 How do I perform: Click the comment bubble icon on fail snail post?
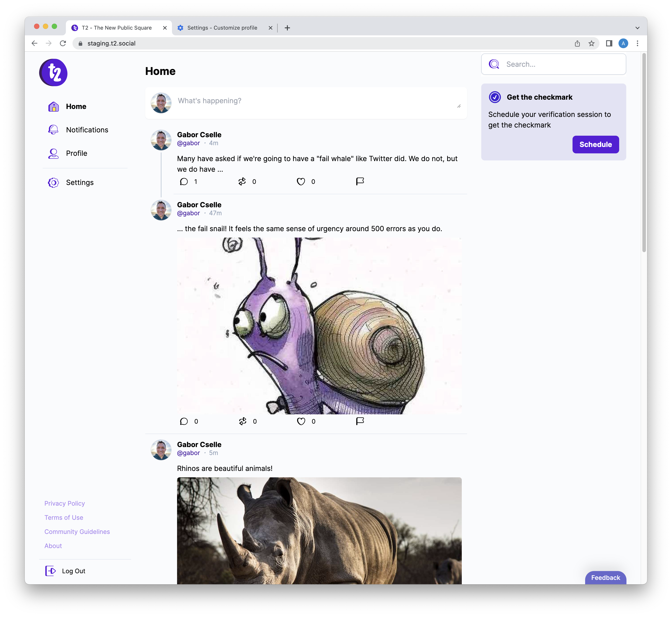pos(184,421)
